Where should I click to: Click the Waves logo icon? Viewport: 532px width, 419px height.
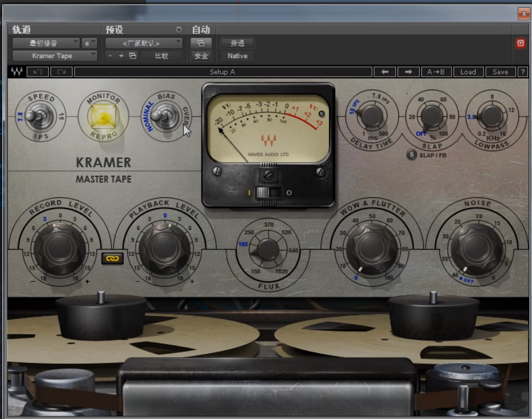pos(17,72)
